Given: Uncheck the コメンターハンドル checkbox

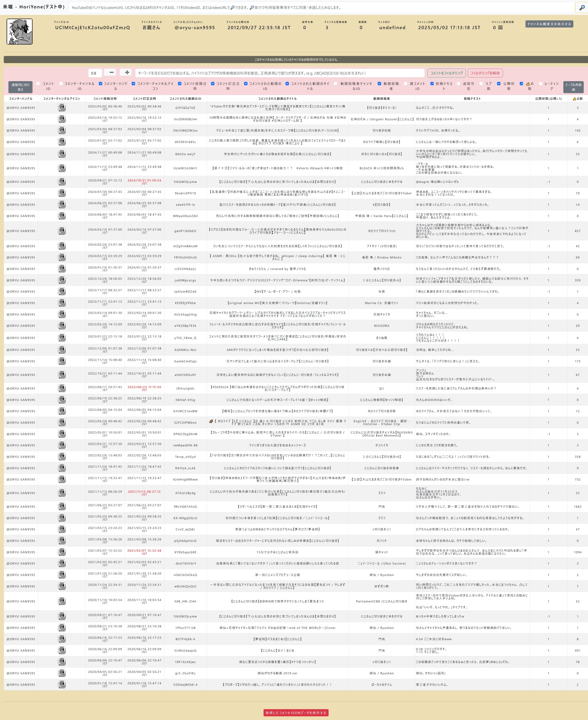Looking at the screenshot, I should (x=100, y=84).
